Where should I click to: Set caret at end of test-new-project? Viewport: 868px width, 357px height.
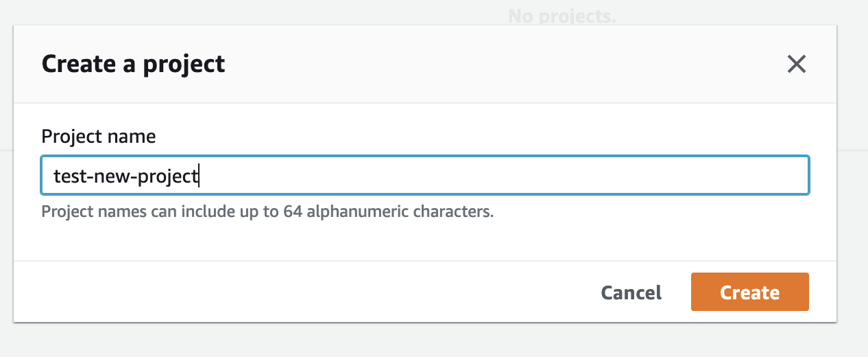(199, 177)
